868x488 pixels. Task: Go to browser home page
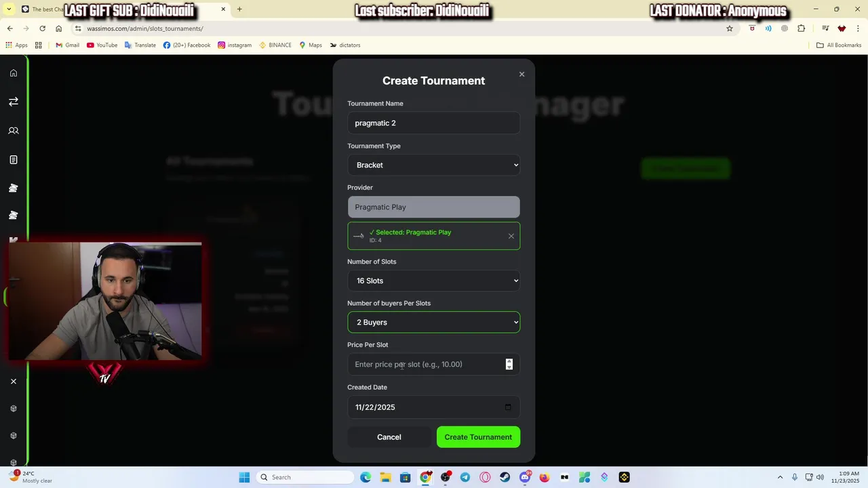[59, 28]
